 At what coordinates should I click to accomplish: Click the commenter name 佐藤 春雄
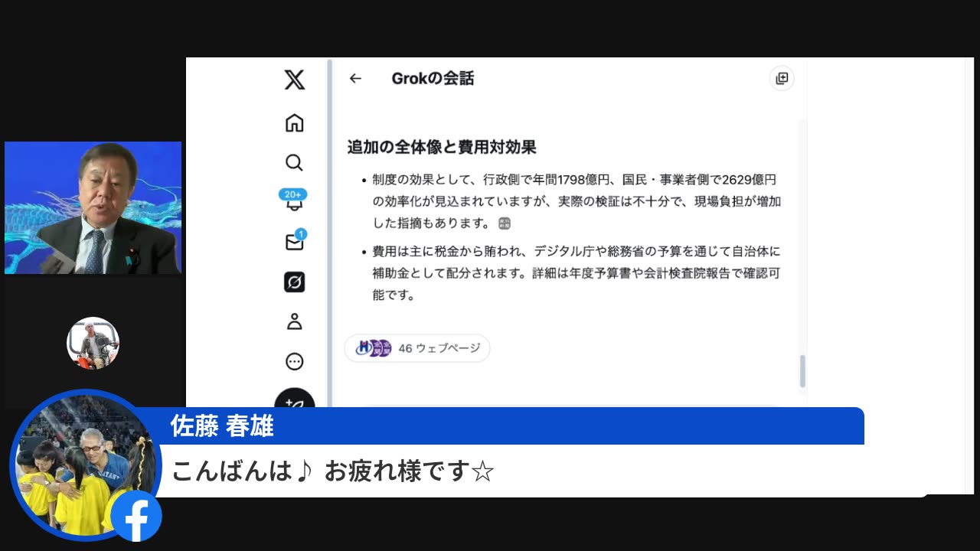pyautogui.click(x=222, y=426)
